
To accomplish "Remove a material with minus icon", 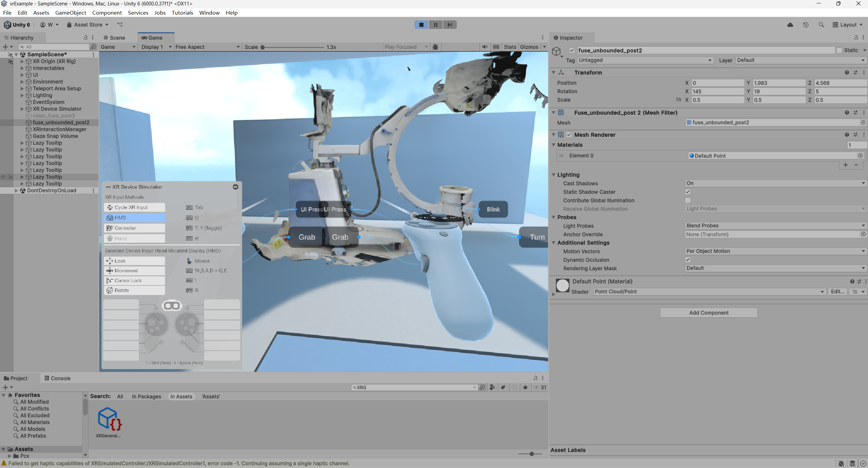I will 856,165.
